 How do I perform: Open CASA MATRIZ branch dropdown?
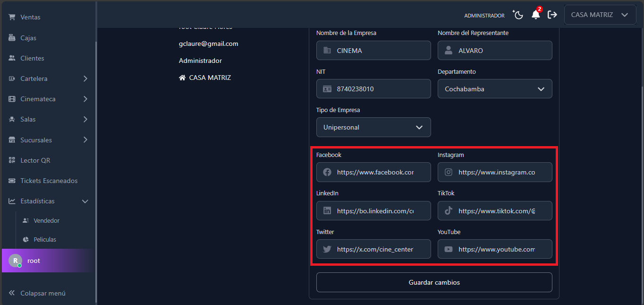(600, 15)
